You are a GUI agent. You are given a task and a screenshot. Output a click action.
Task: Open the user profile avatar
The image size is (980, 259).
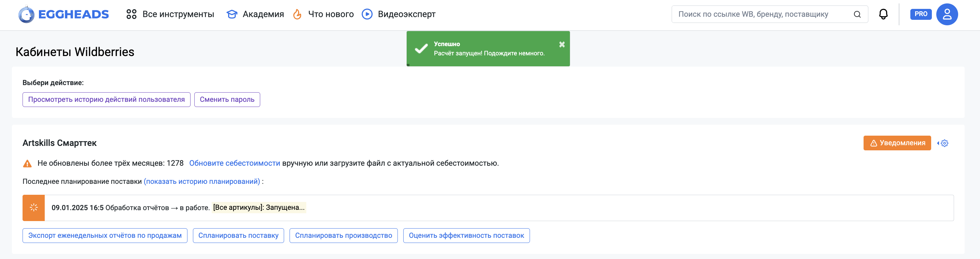947,14
